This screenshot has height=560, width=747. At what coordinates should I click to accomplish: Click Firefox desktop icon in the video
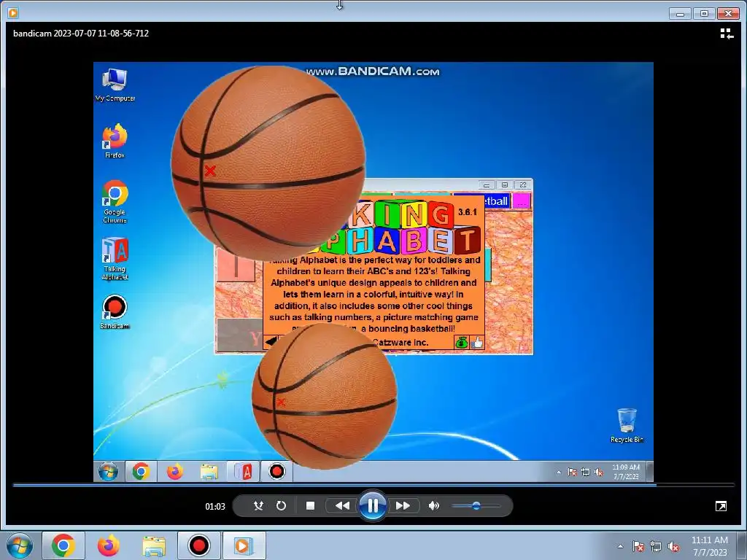(x=115, y=141)
